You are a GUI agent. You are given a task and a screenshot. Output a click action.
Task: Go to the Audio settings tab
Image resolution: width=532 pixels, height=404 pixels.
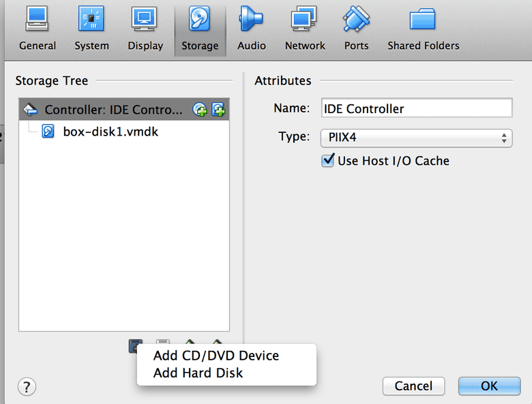coord(252,30)
